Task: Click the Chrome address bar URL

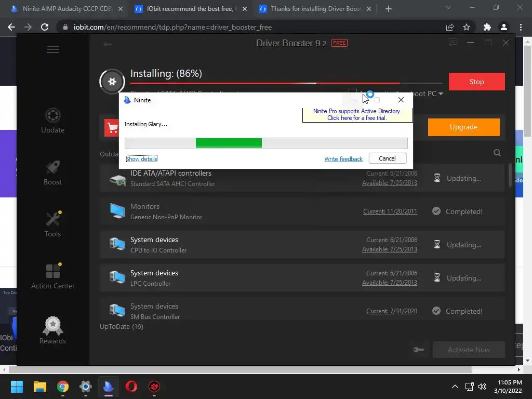Action: pyautogui.click(x=172, y=27)
